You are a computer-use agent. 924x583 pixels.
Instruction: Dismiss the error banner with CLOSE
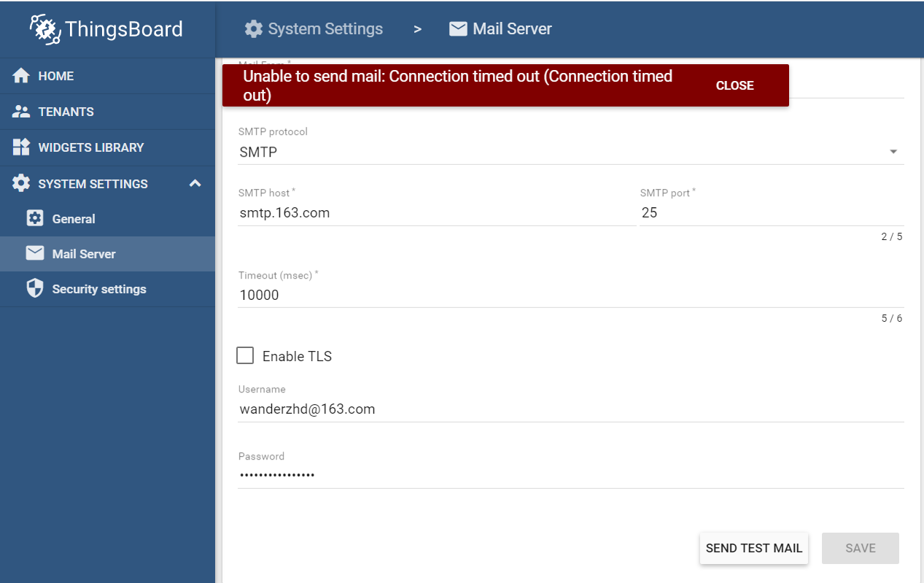tap(734, 85)
